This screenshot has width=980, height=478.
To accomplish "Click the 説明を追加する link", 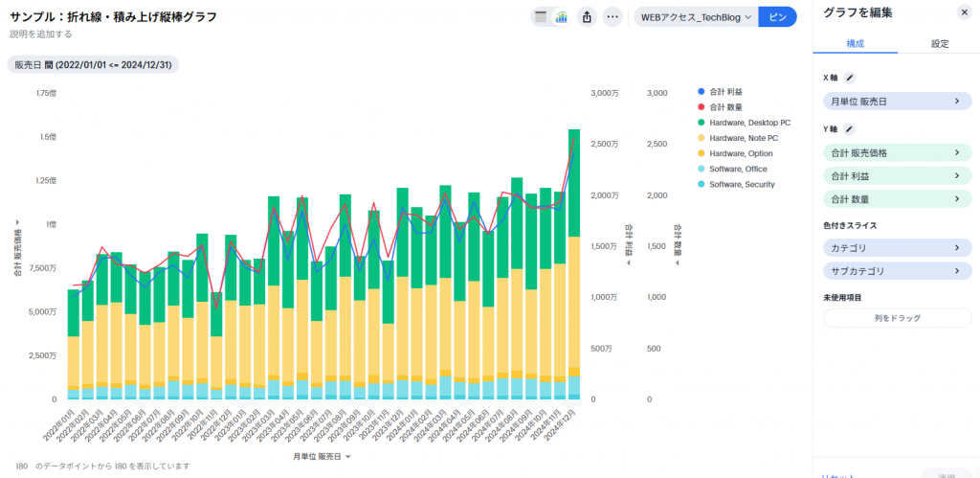I will 41,34.
